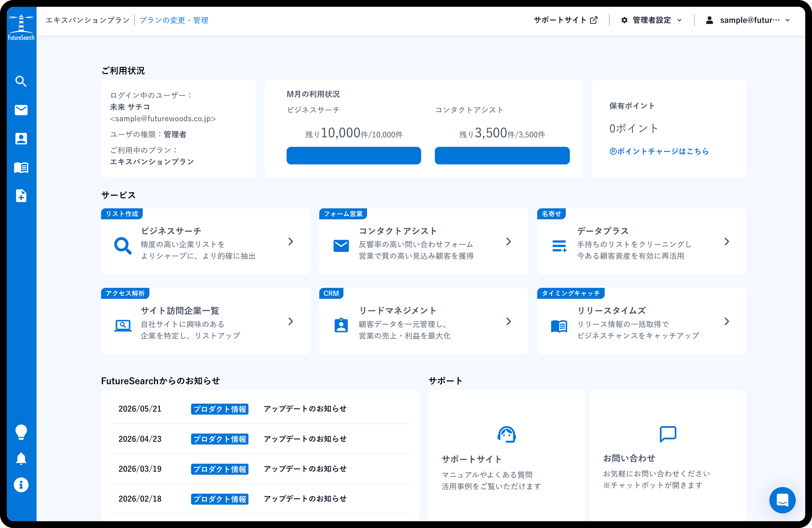This screenshot has height=528, width=812.
Task: Click the envelope icon on コンタクトアシスト card
Action: coord(341,246)
